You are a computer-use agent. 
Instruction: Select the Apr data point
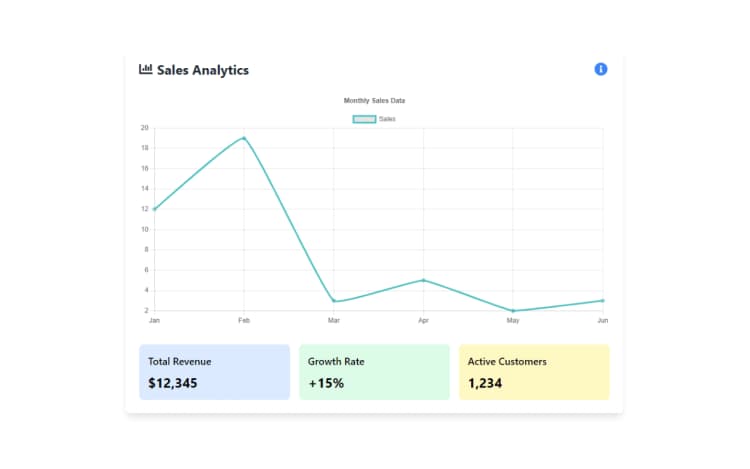click(423, 280)
